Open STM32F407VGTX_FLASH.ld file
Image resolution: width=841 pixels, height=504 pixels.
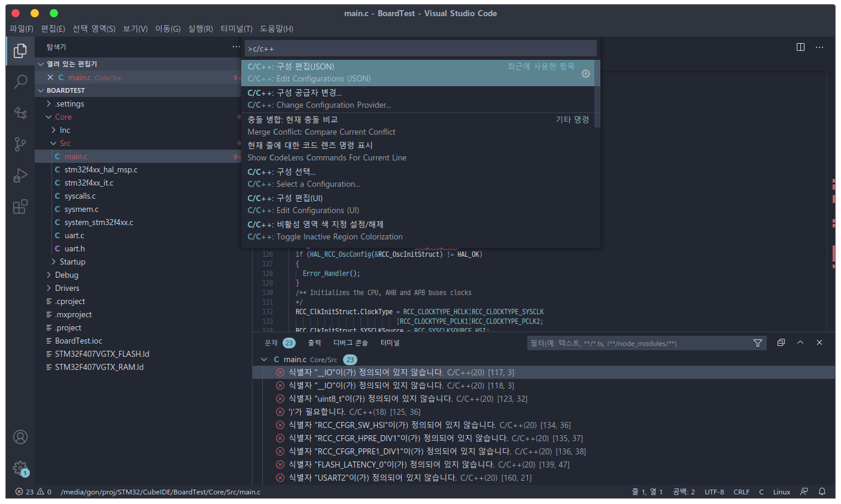click(x=102, y=354)
